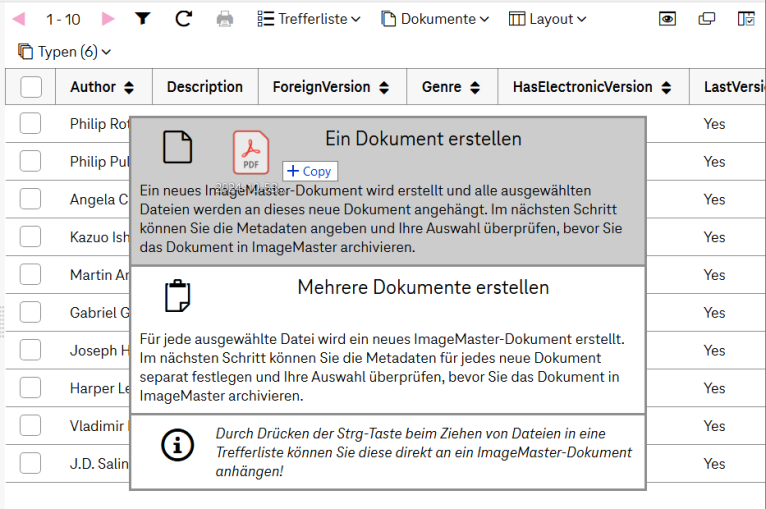The image size is (766, 509).
Task: Click the side panel drag handle at left edge
Action: (2, 321)
